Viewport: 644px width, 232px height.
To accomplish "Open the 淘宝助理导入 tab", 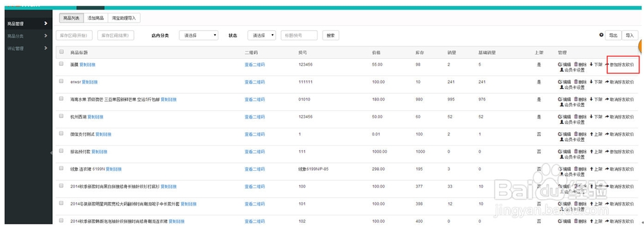I will pyautogui.click(x=124, y=18).
